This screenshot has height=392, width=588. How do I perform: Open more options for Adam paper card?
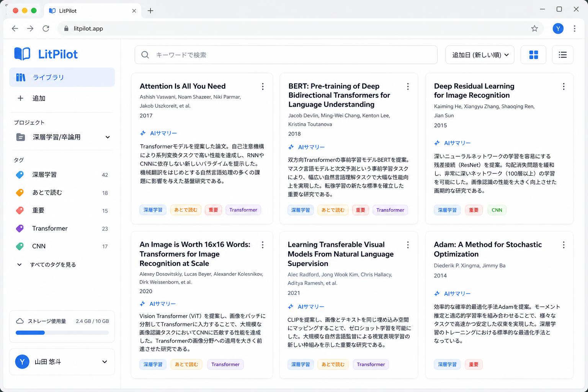(x=563, y=245)
